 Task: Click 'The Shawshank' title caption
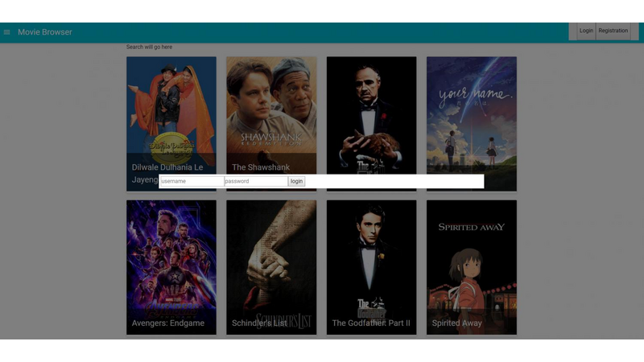261,167
